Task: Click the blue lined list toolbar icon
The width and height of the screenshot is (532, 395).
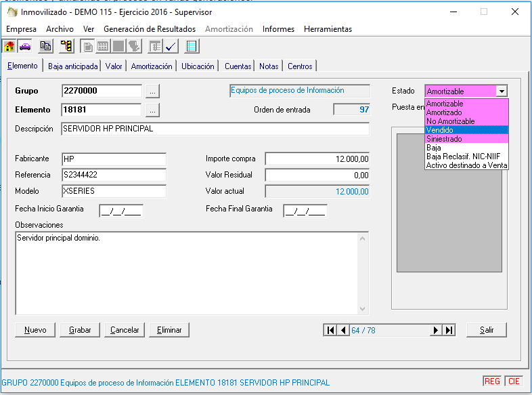Action: 192,46
